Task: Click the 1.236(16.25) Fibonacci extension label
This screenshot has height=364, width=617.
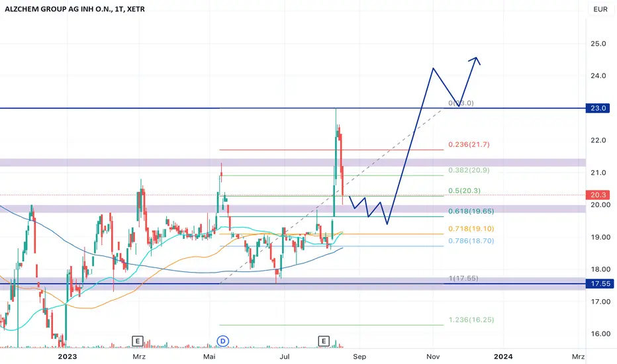Action: coord(471,320)
